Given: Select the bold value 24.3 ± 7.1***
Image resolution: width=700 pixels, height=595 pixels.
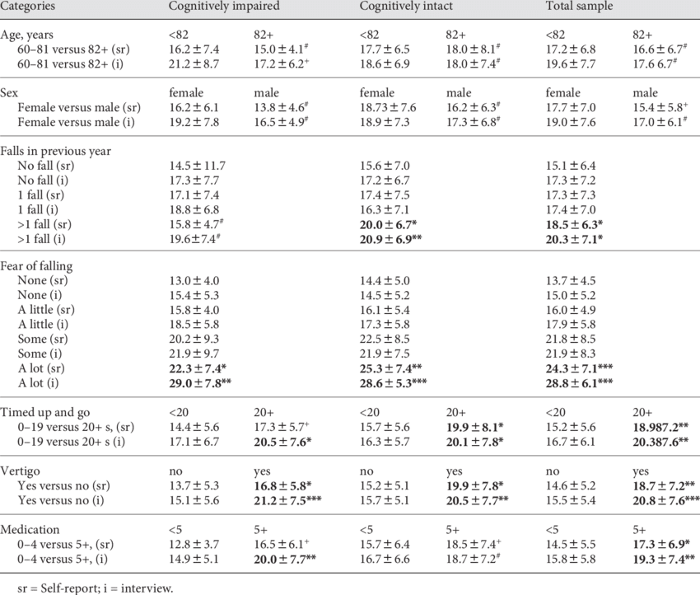Looking at the screenshot, I should [x=579, y=368].
